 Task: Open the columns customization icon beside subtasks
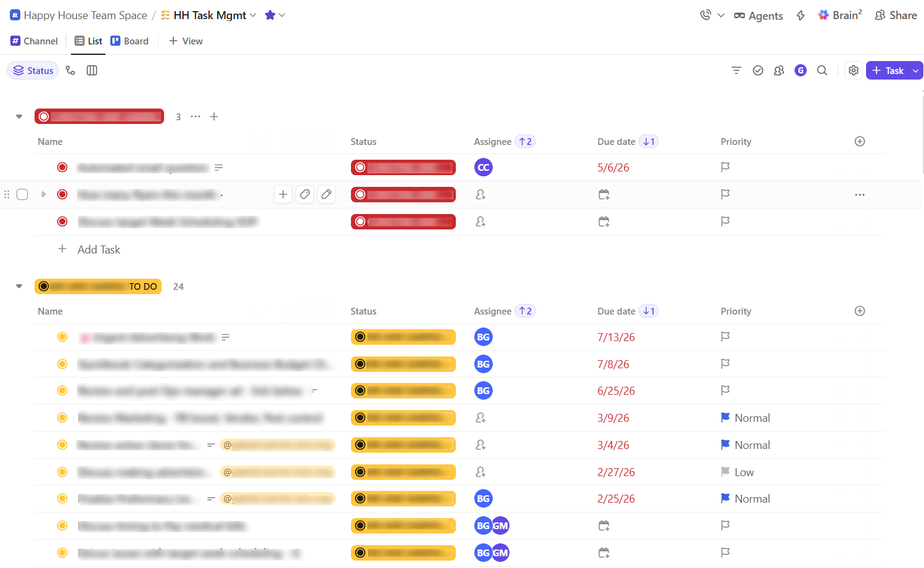point(92,70)
